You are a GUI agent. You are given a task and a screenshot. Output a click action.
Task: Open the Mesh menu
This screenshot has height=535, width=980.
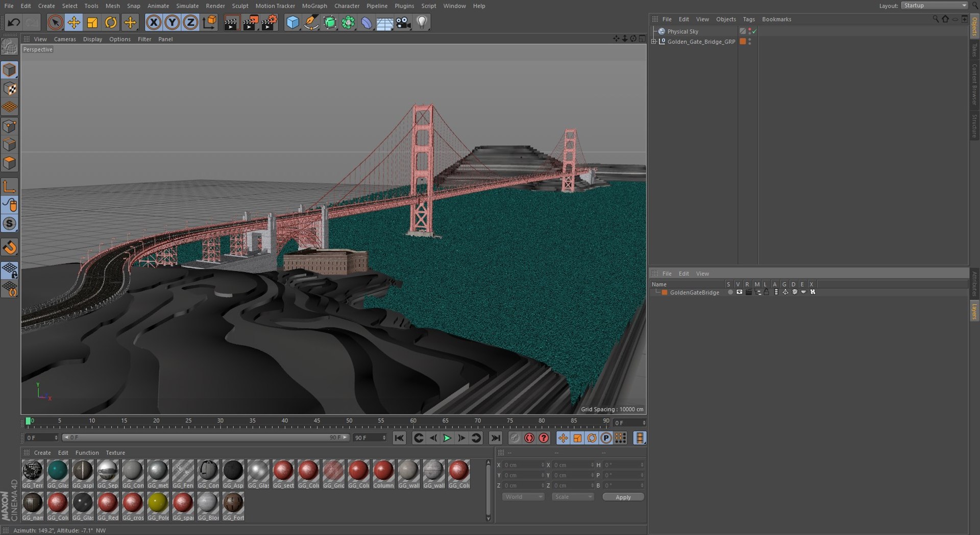click(113, 6)
